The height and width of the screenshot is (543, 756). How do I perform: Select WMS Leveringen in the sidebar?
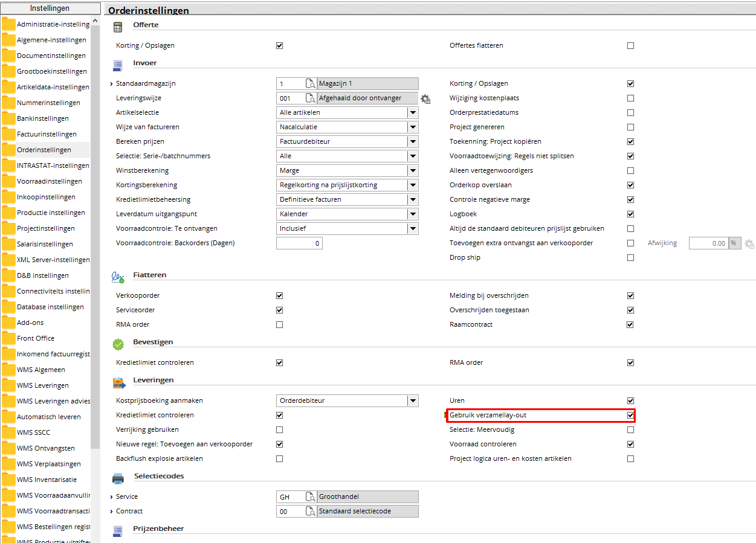click(42, 385)
